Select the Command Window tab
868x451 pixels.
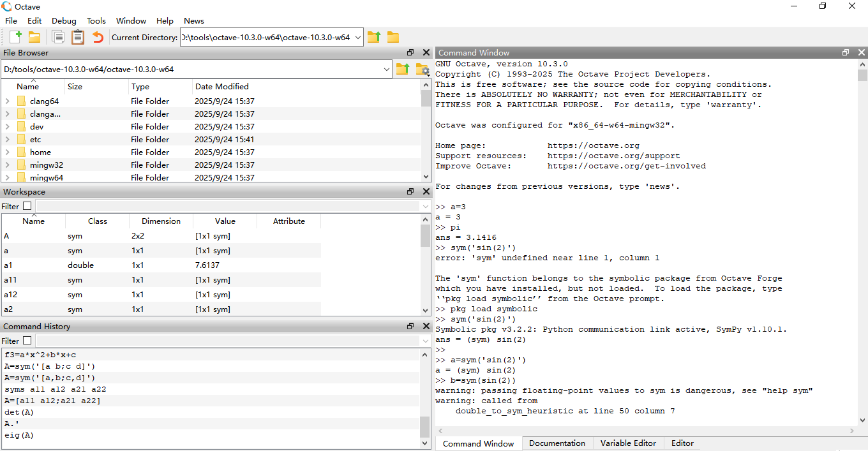[x=478, y=443]
